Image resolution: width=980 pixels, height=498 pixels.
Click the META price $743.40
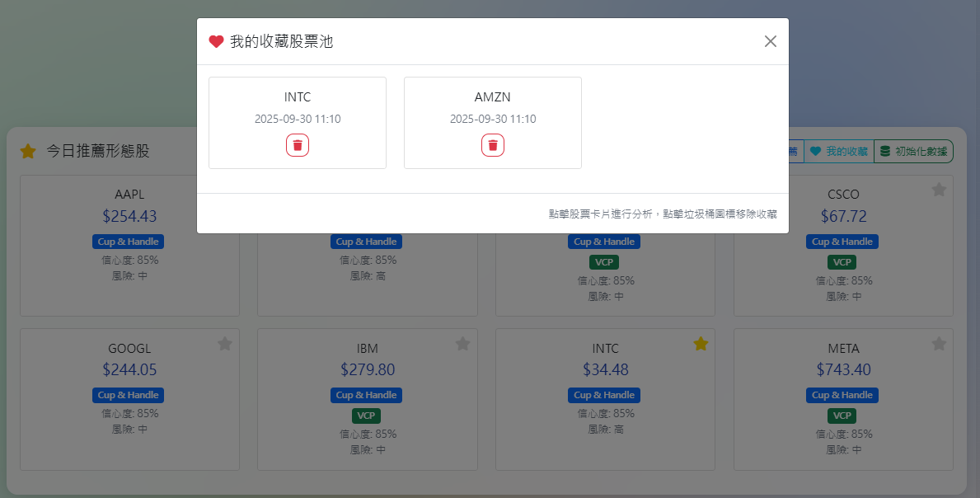tap(843, 369)
